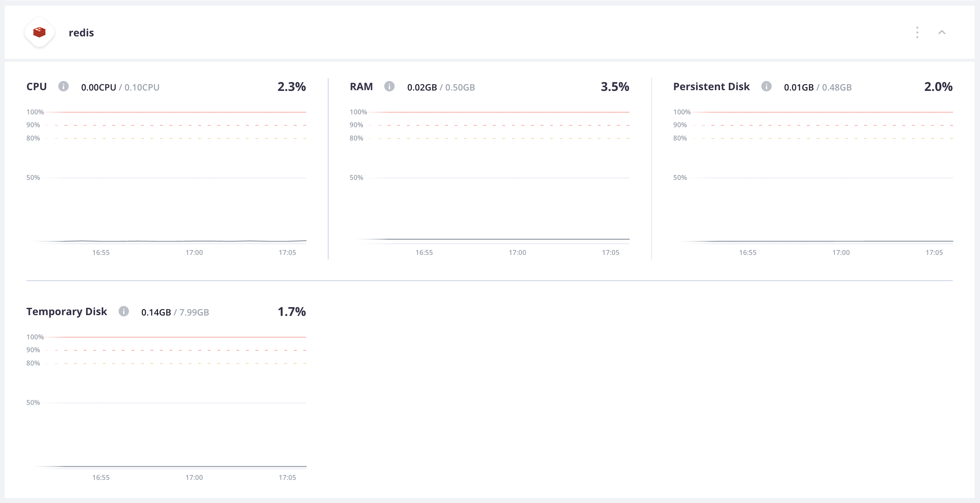Click the redis service name
980x503 pixels.
[x=81, y=32]
